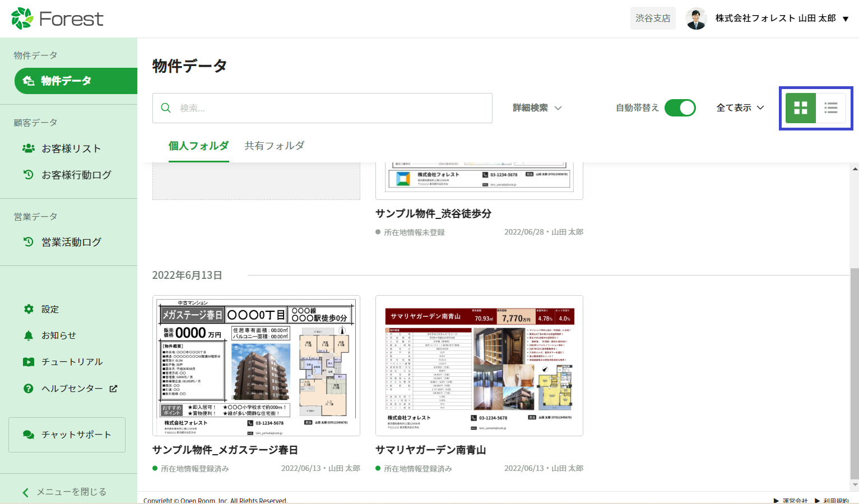Collapse sidebar with メニューを閉じる
This screenshot has height=504, width=859.
click(x=65, y=492)
